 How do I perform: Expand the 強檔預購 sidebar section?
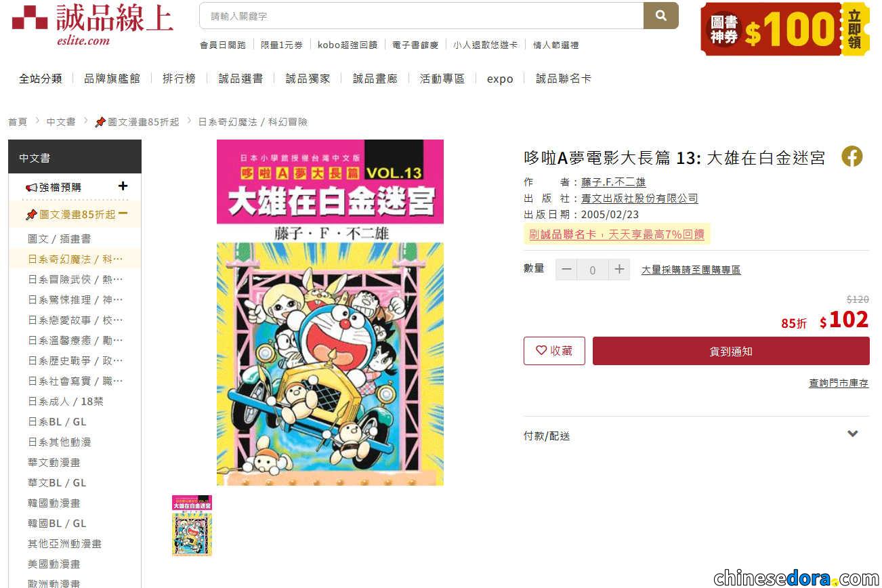[x=123, y=186]
